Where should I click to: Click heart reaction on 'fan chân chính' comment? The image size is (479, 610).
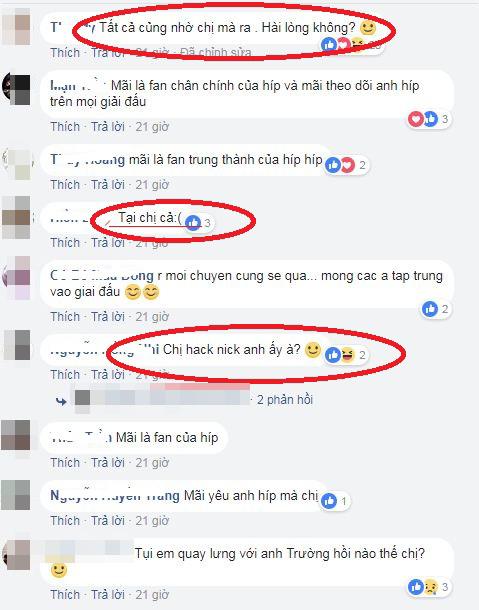pyautogui.click(x=416, y=119)
